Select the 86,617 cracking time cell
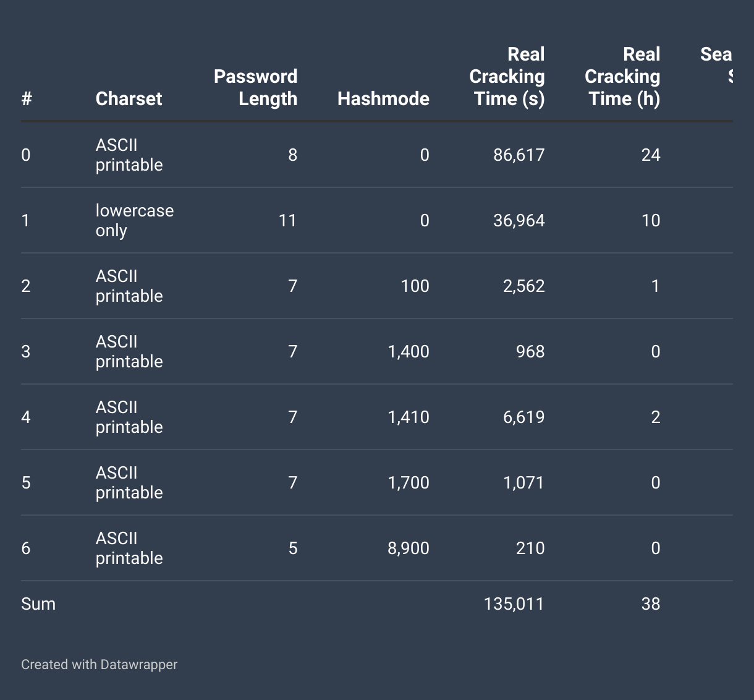This screenshot has width=754, height=700. pyautogui.click(x=519, y=155)
